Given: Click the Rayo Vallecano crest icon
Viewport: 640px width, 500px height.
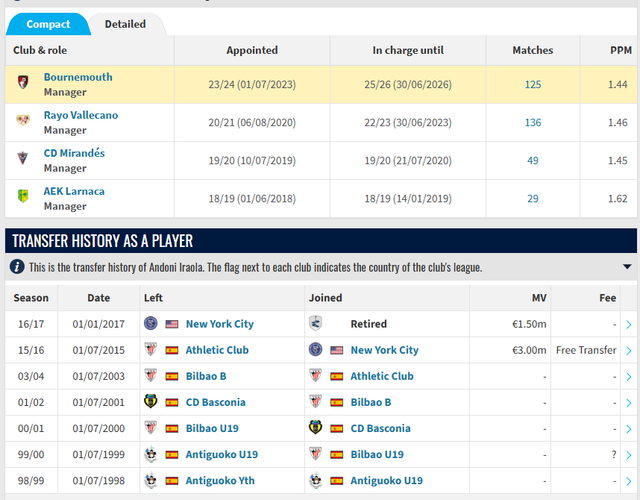Looking at the screenshot, I should click(23, 120).
